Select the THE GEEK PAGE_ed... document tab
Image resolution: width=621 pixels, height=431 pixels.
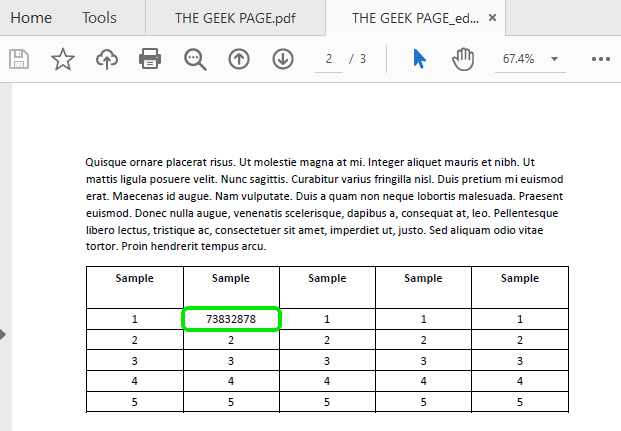[415, 18]
